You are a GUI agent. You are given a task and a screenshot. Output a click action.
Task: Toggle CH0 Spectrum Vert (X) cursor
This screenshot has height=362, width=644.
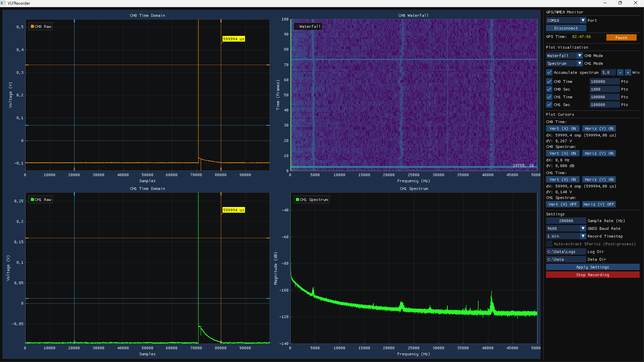click(562, 153)
